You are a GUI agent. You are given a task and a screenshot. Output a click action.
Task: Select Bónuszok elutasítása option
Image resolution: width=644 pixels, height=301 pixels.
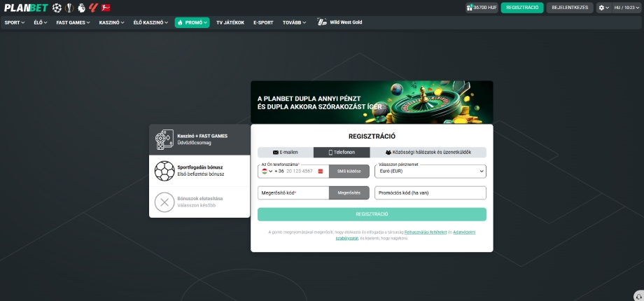(x=199, y=202)
